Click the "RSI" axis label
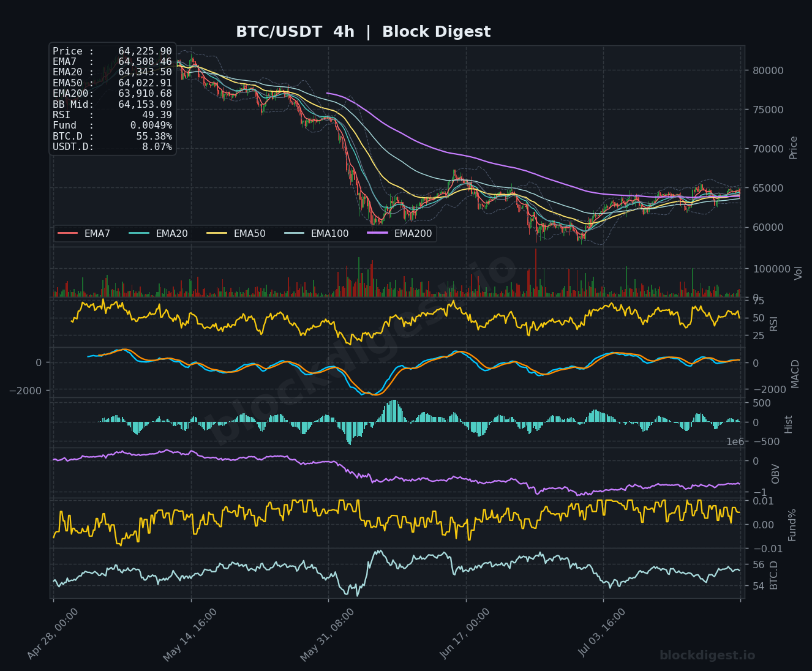 (x=773, y=323)
